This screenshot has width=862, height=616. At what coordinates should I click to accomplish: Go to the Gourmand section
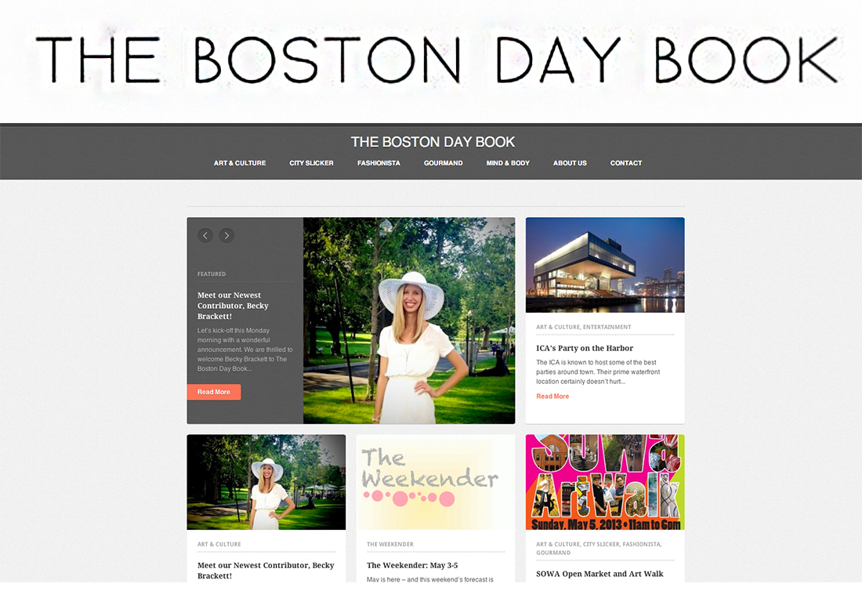tap(444, 163)
